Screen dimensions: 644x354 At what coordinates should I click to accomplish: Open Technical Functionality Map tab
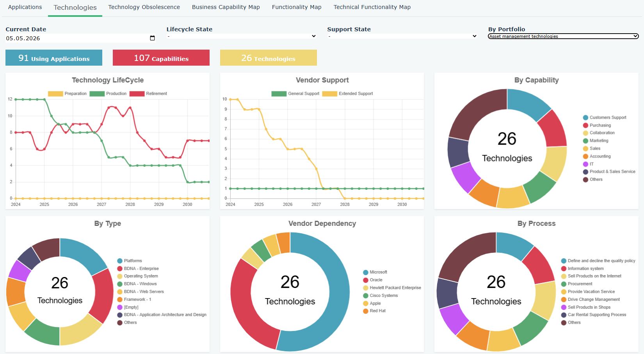(372, 7)
